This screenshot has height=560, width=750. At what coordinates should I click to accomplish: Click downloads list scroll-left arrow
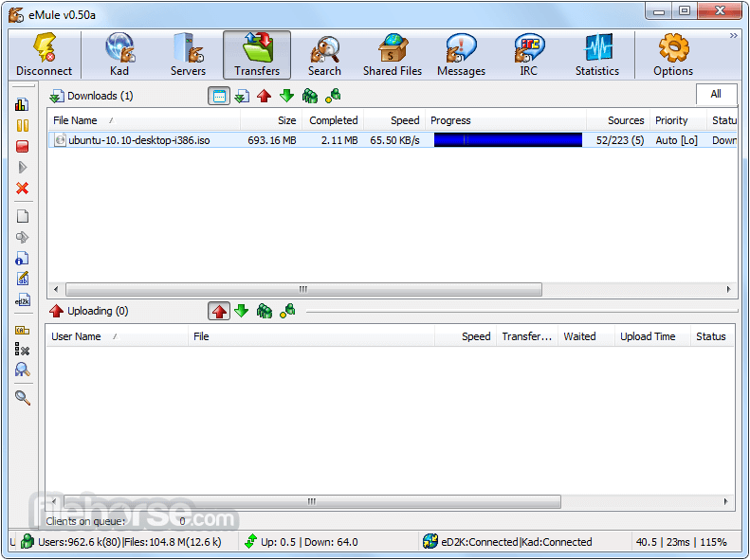point(56,289)
